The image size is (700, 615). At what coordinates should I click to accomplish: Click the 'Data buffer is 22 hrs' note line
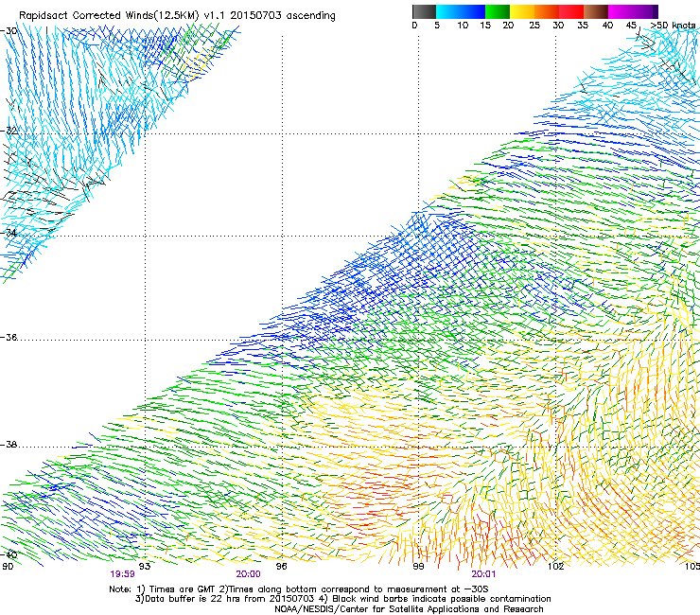click(x=342, y=599)
